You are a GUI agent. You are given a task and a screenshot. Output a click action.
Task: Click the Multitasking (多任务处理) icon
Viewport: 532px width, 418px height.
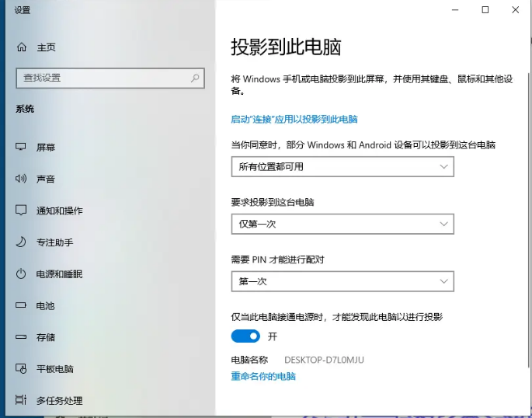point(21,400)
